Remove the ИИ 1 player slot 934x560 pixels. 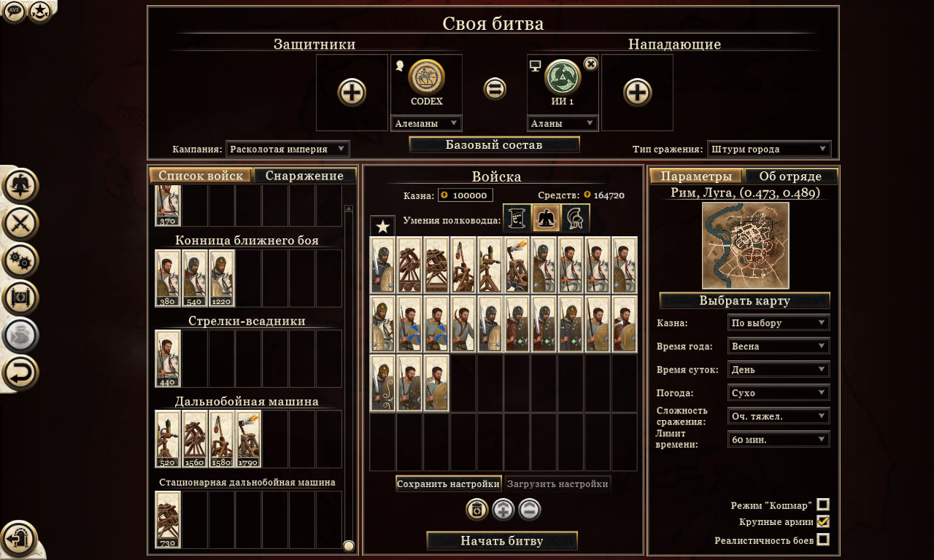591,63
